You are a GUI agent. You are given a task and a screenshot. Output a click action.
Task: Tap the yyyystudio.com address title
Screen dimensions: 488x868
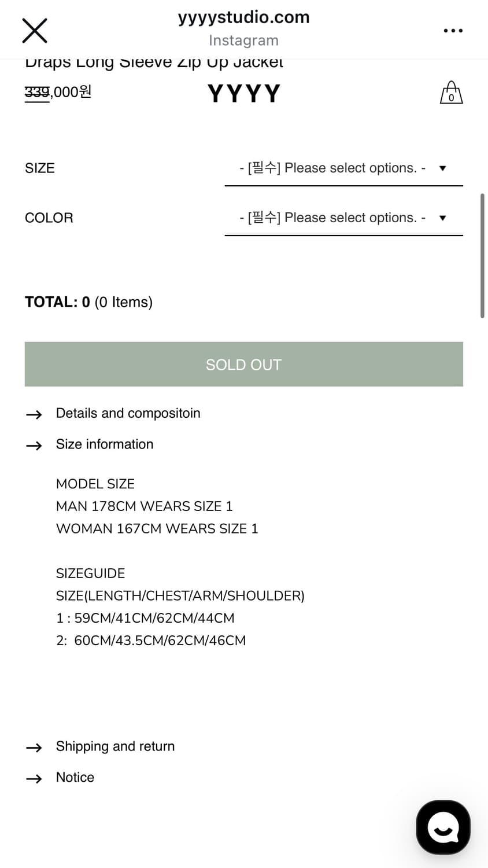(x=243, y=18)
